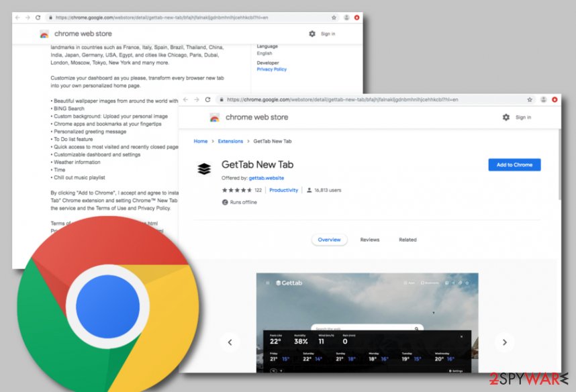Image resolution: width=576 pixels, height=392 pixels.
Task: Sign in from the front window
Action: click(x=523, y=117)
